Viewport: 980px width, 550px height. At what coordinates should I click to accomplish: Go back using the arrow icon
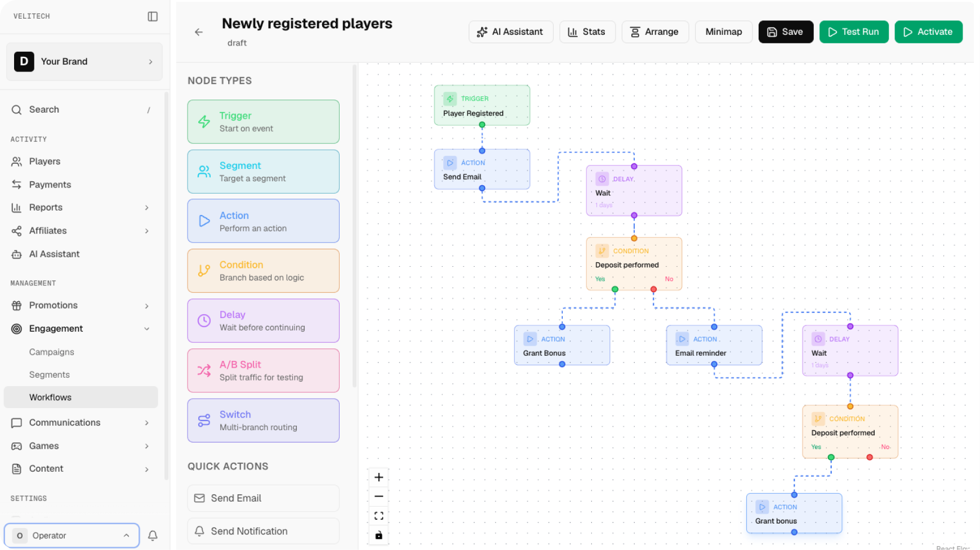(x=199, y=32)
